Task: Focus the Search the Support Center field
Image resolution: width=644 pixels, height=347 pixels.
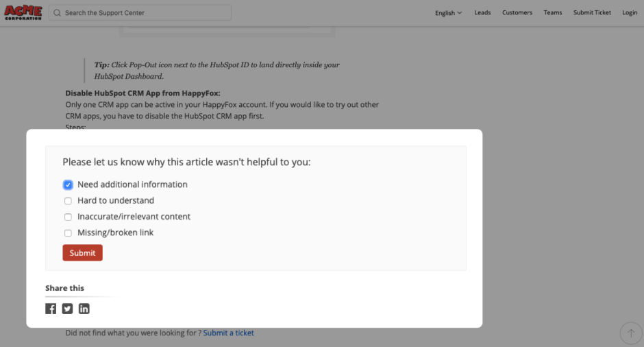Action: [x=140, y=13]
